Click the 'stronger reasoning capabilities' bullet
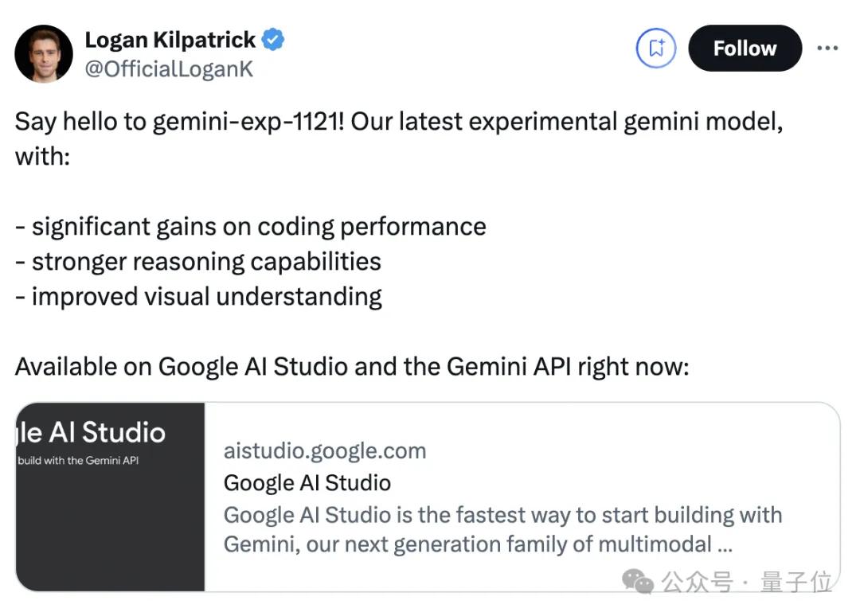The image size is (860, 616). (205, 262)
